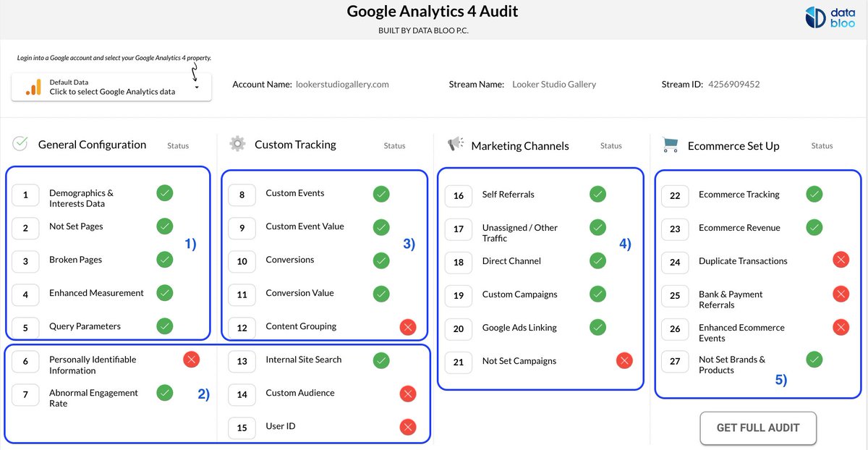Click red status icon for Enhanced Ecommerce Events
This screenshot has height=450, width=868.
(x=841, y=327)
